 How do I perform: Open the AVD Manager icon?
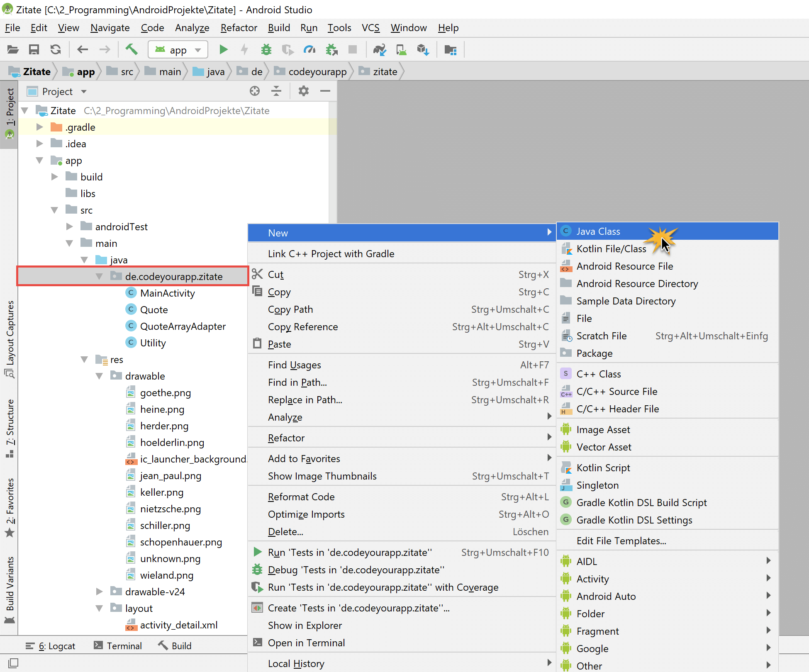pyautogui.click(x=401, y=50)
